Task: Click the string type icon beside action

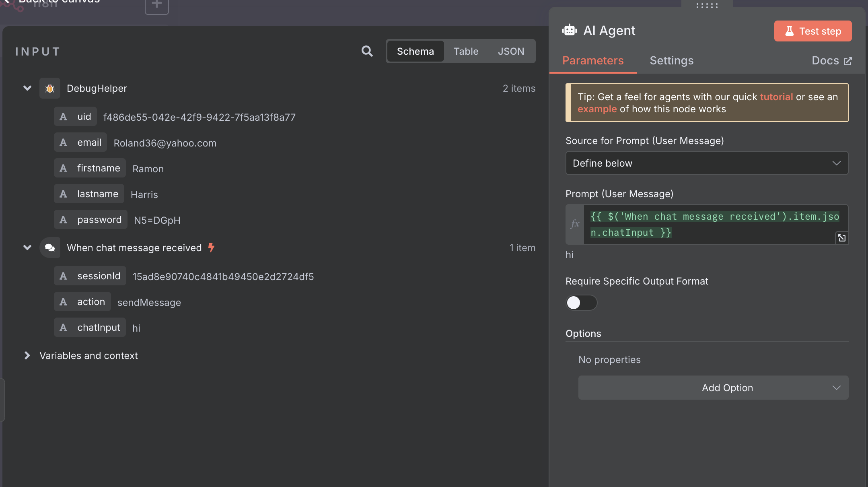Action: tap(63, 302)
